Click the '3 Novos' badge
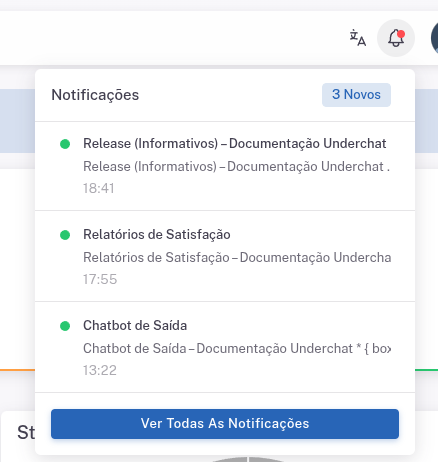Image resolution: width=438 pixels, height=462 pixels. coord(356,95)
